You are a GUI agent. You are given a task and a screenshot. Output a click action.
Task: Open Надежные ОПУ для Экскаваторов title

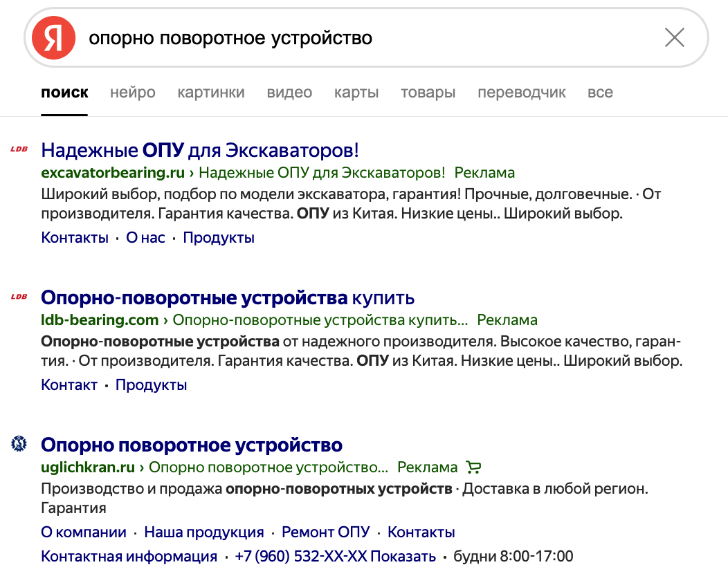[x=199, y=150]
